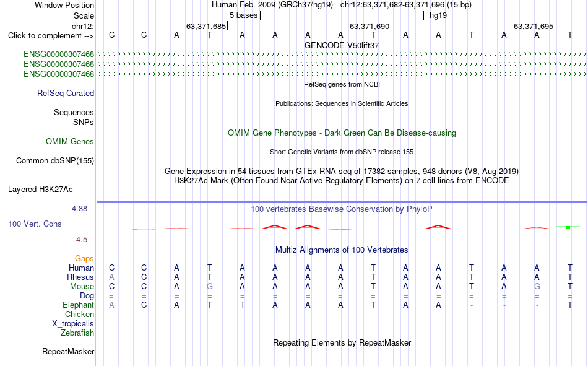Viewport: 588px width, 366px height.
Task: Click 'Publications: Sequences in Scientific Articles' title
Action: pos(342,103)
